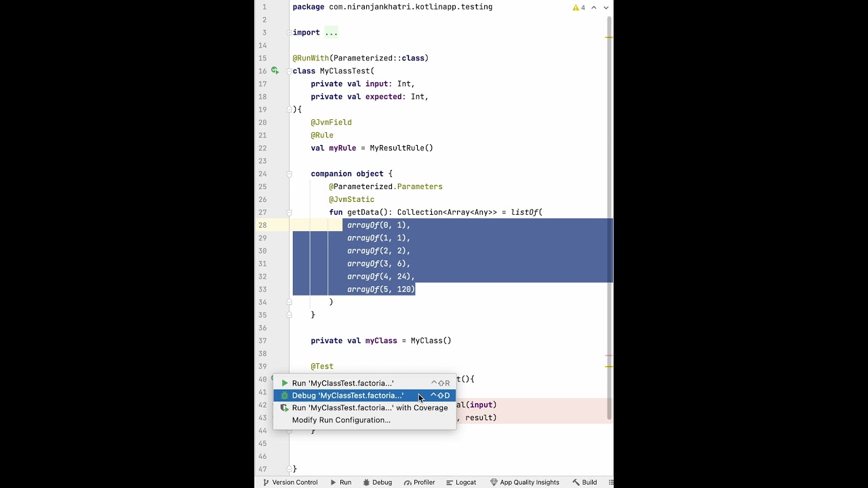This screenshot has height=488, width=868.
Task: Collapse the class MyClassTest fold marker
Action: click(x=289, y=71)
